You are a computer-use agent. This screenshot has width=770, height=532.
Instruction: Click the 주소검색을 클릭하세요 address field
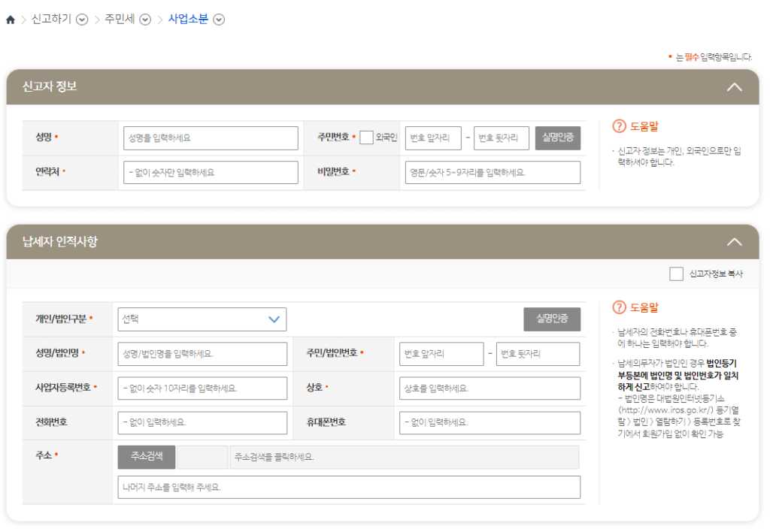point(404,457)
